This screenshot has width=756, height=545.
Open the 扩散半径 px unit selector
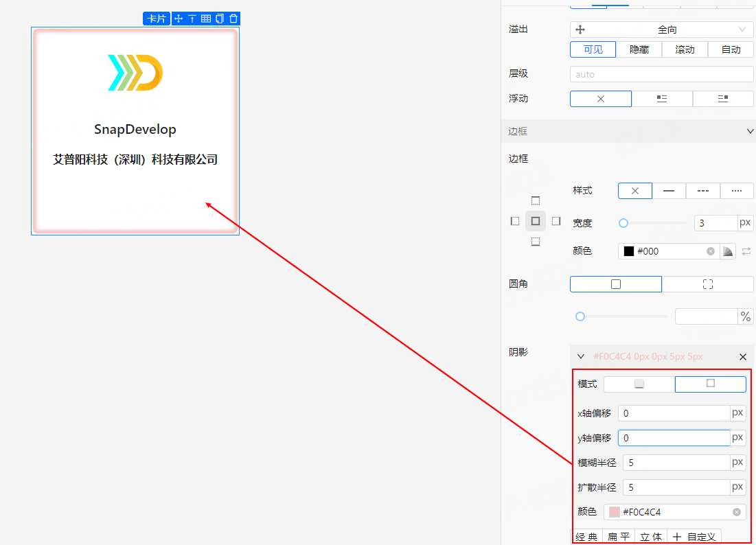pyautogui.click(x=737, y=487)
